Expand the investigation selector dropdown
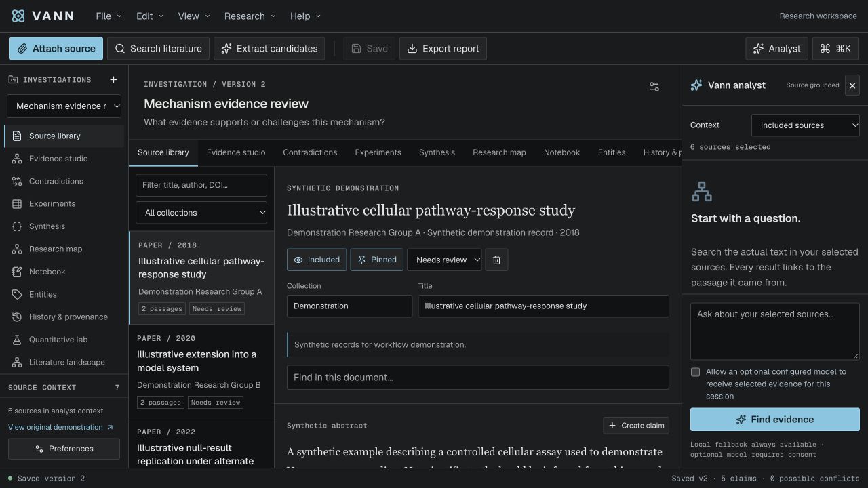The width and height of the screenshot is (868, 488). pos(64,106)
